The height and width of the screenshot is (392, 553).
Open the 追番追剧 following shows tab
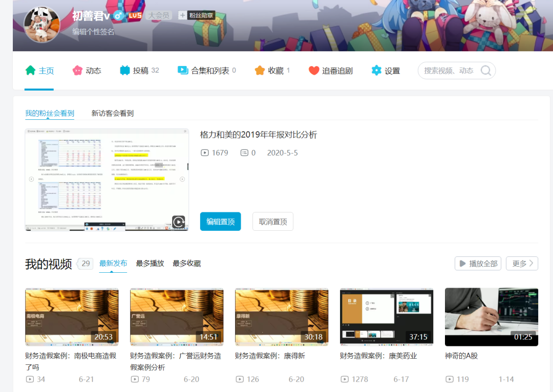330,71
